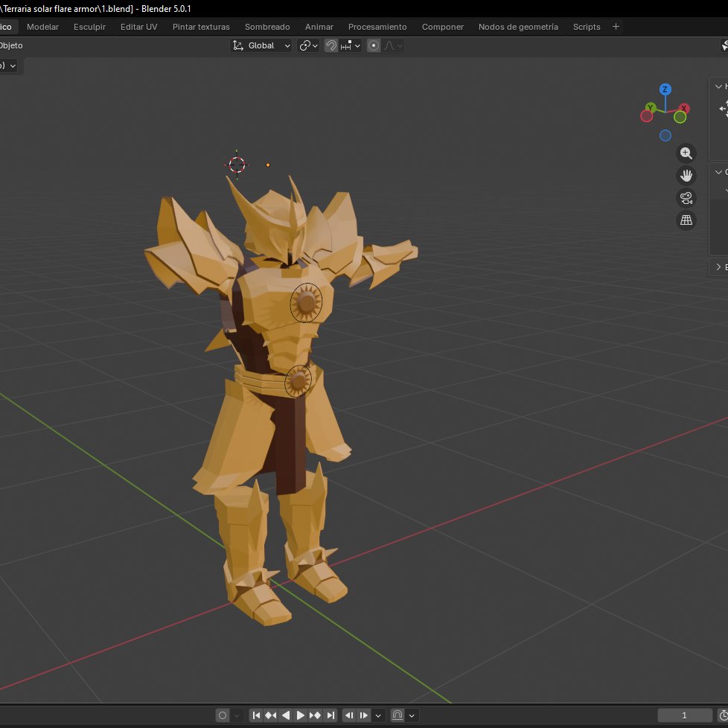Jump to the first frame of the timeline
The width and height of the screenshot is (728, 728).
[256, 715]
